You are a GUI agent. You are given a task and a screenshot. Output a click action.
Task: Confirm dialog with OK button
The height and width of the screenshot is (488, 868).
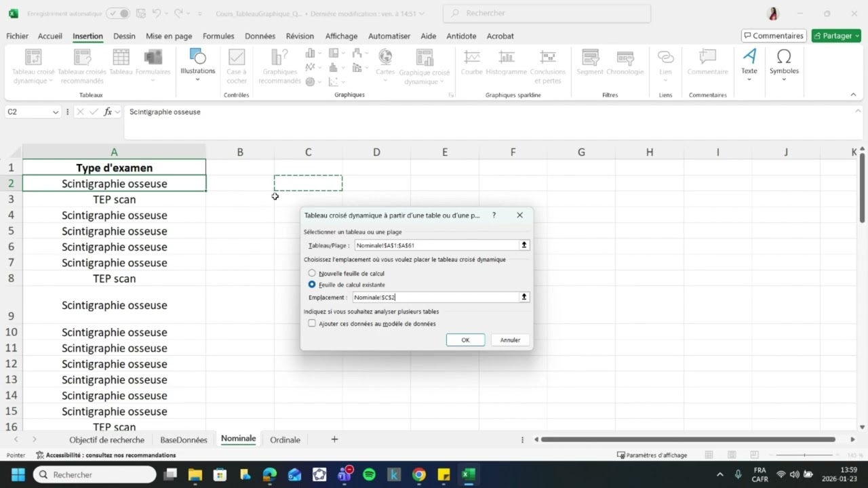[465, 340]
